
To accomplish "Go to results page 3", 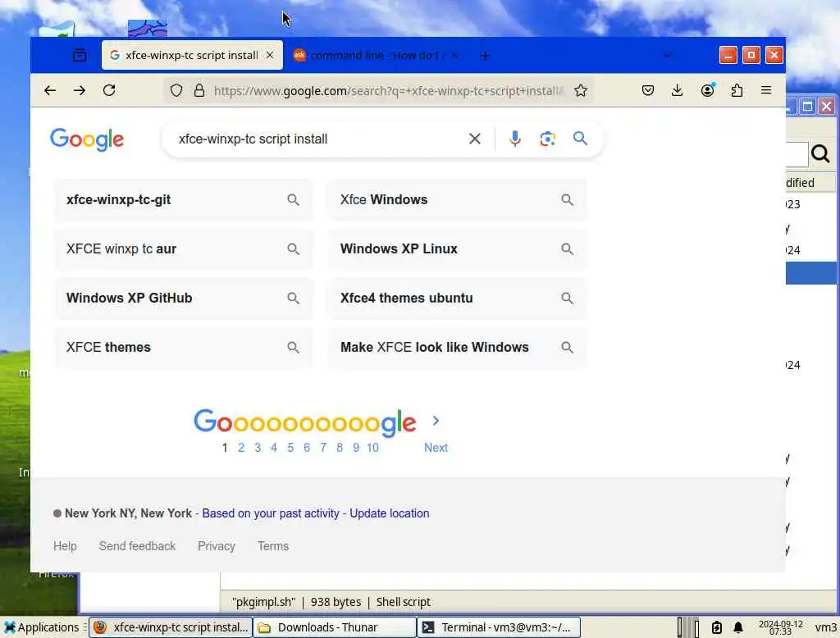I will [x=258, y=448].
